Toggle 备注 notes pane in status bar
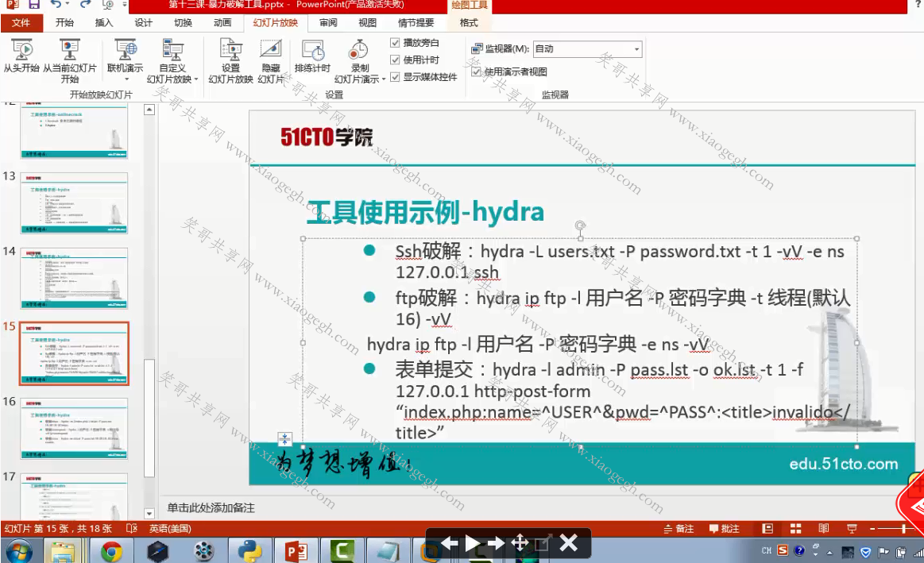This screenshot has width=924, height=563. tap(679, 528)
